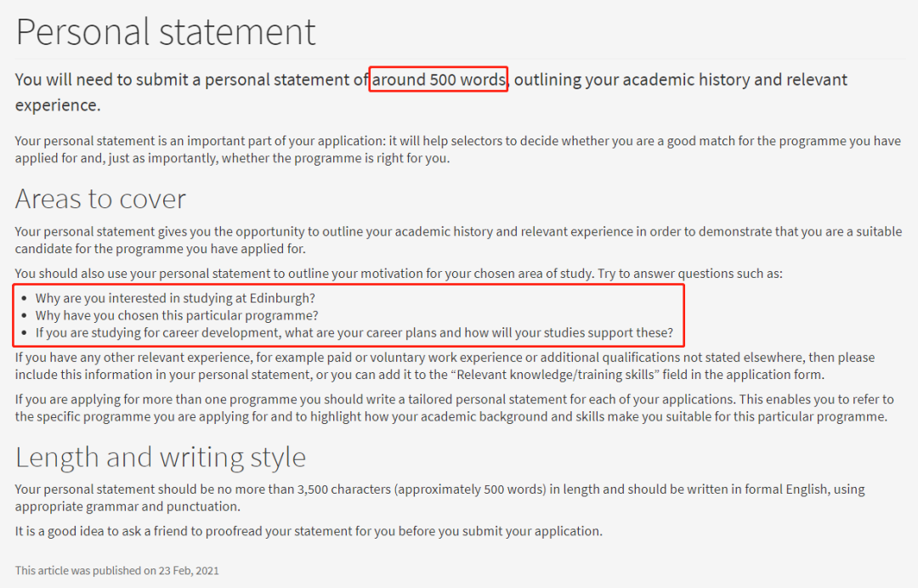Image resolution: width=918 pixels, height=588 pixels.
Task: Click paragraph starting "Your personal statement is an important"
Action: (x=457, y=150)
